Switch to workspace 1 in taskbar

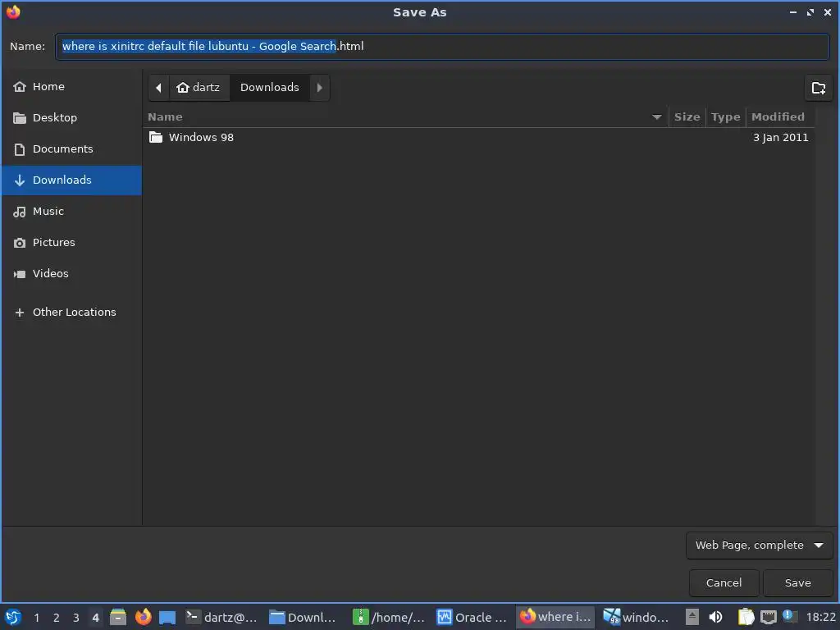36,618
